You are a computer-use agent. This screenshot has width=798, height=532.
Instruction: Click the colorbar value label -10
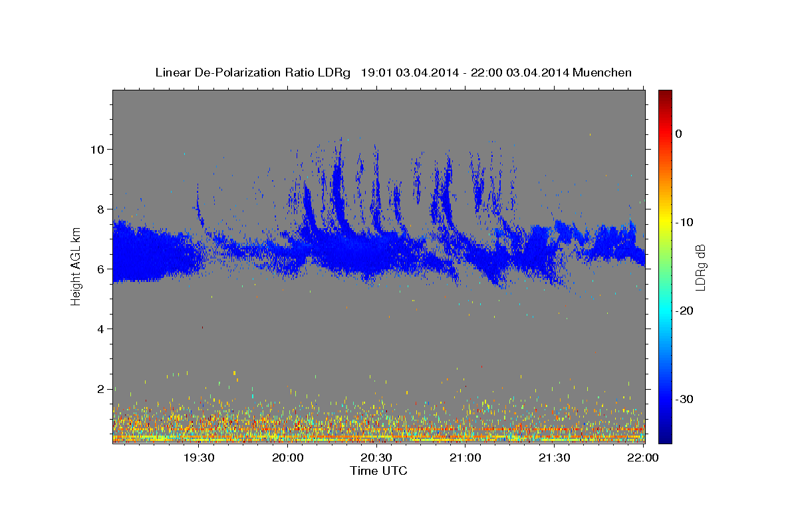coord(684,222)
